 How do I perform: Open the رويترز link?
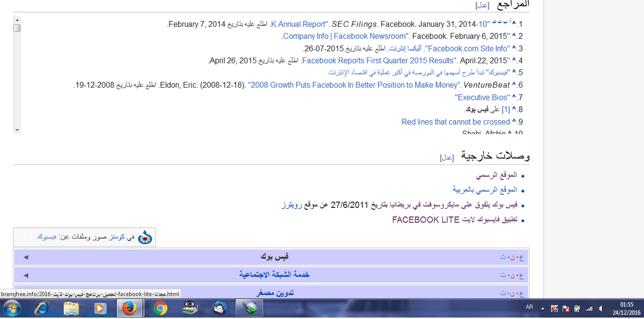point(292,205)
